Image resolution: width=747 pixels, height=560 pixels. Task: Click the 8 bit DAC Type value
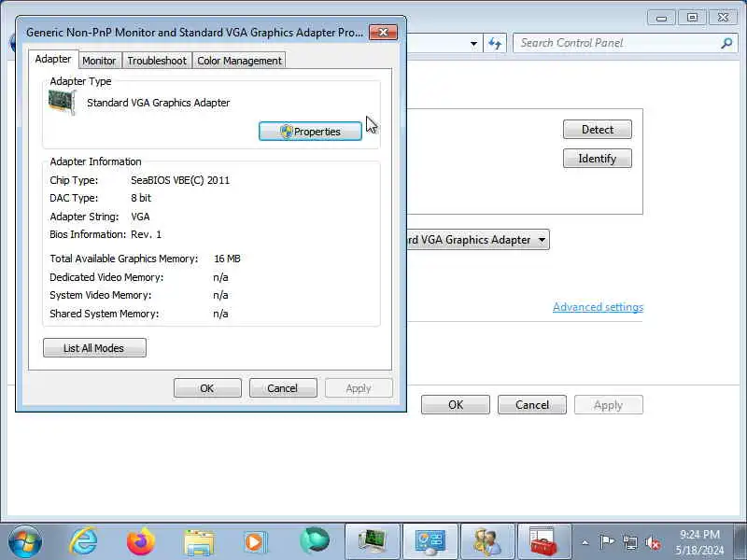tap(141, 198)
